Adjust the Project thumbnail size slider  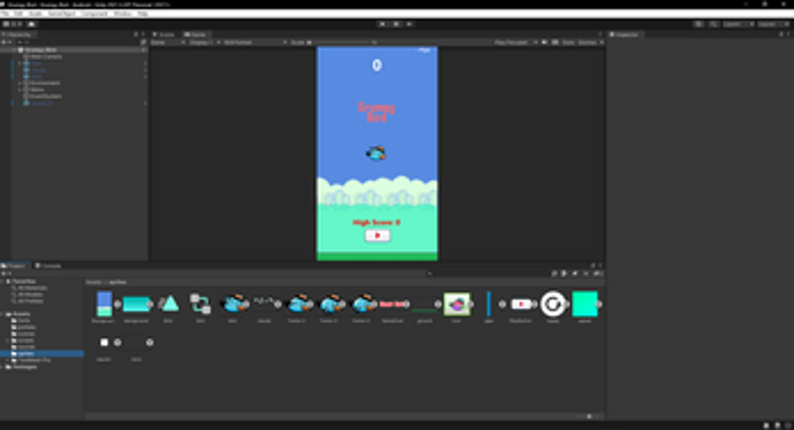click(x=589, y=416)
